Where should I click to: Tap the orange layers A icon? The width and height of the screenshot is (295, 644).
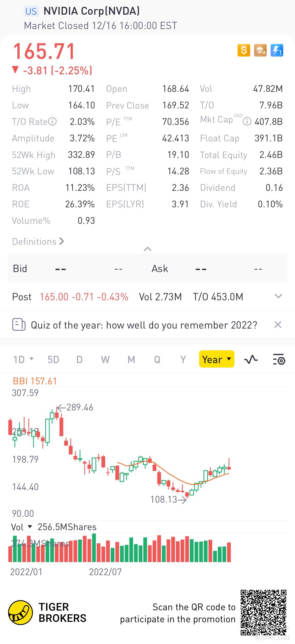pyautogui.click(x=260, y=50)
